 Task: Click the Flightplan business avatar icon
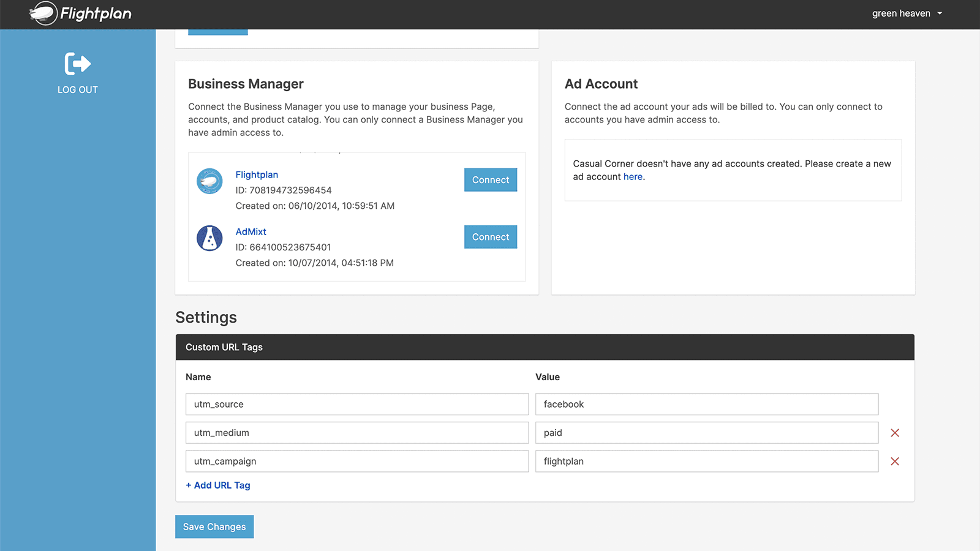(209, 181)
